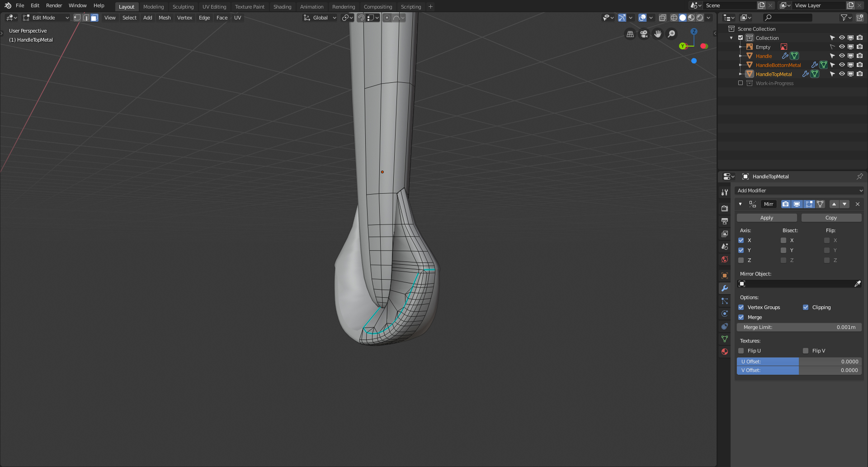868x467 pixels.
Task: Uncheck the Merge option
Action: (741, 317)
